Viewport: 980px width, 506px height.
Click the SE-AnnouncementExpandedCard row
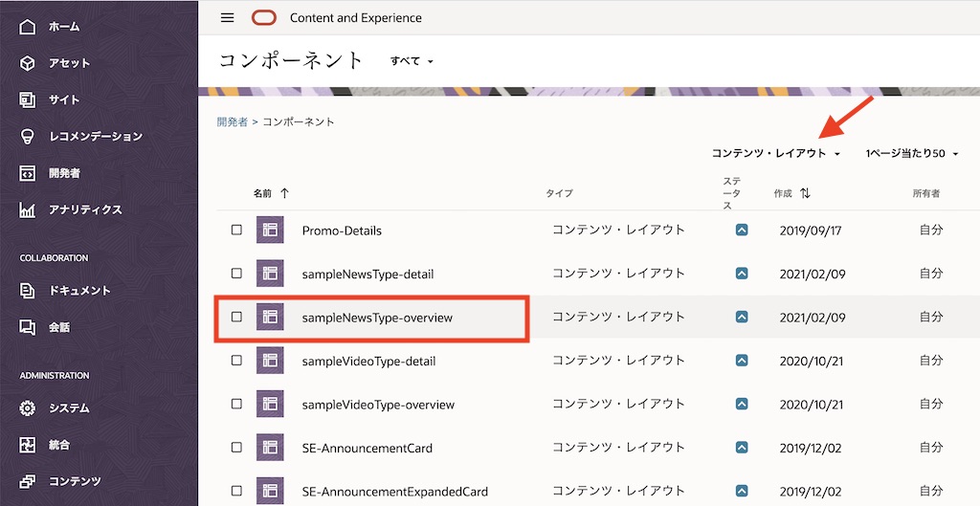(x=394, y=492)
